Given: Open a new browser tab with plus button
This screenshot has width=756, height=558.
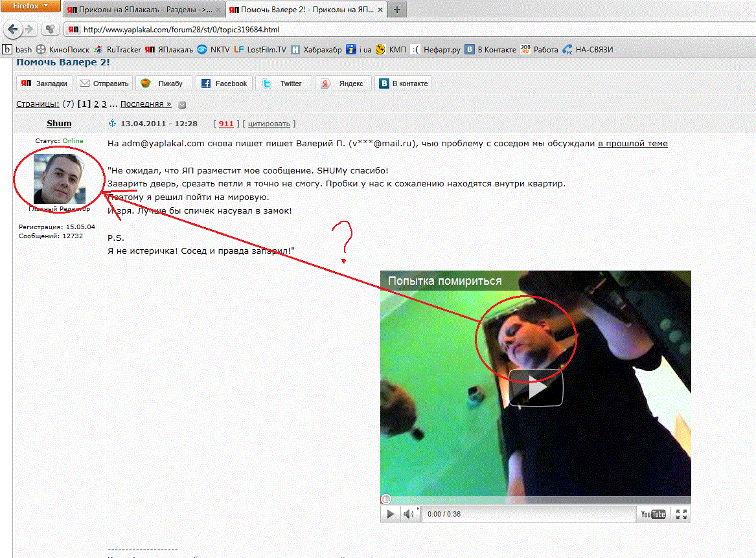Looking at the screenshot, I should tap(396, 10).
